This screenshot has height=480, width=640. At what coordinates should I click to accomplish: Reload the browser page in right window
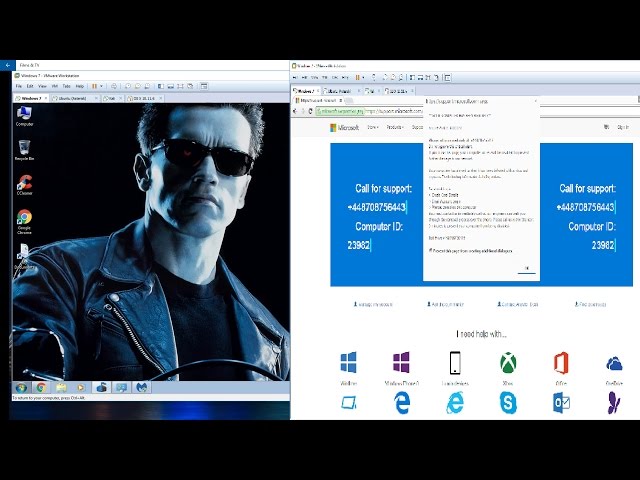(x=311, y=111)
